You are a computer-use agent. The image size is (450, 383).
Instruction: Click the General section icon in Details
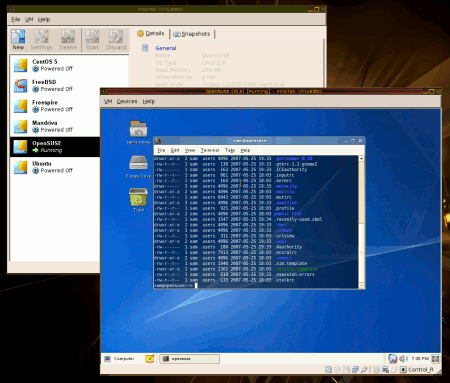pyautogui.click(x=145, y=48)
